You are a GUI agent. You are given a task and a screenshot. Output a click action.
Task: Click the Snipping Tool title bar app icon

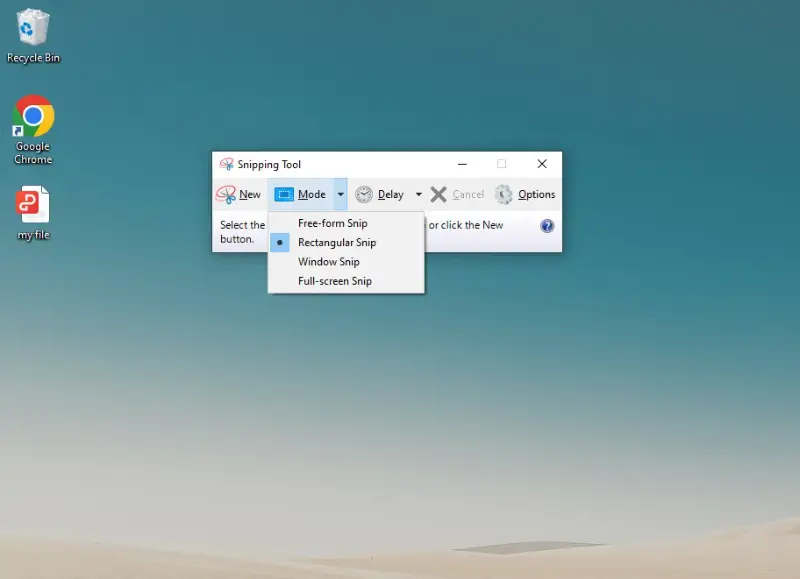[227, 165]
